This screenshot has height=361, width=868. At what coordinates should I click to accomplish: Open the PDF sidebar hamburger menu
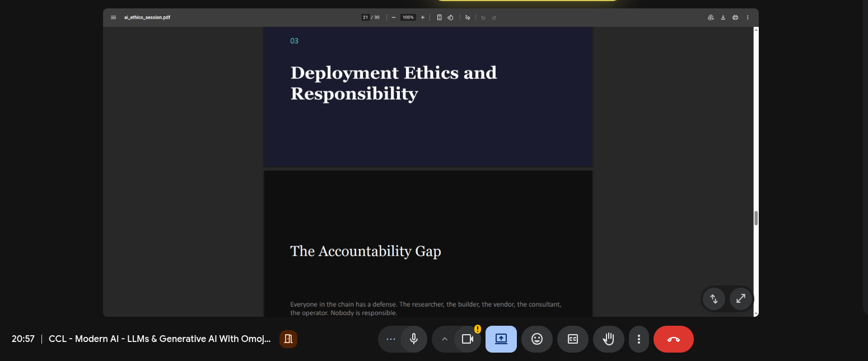coord(113,17)
